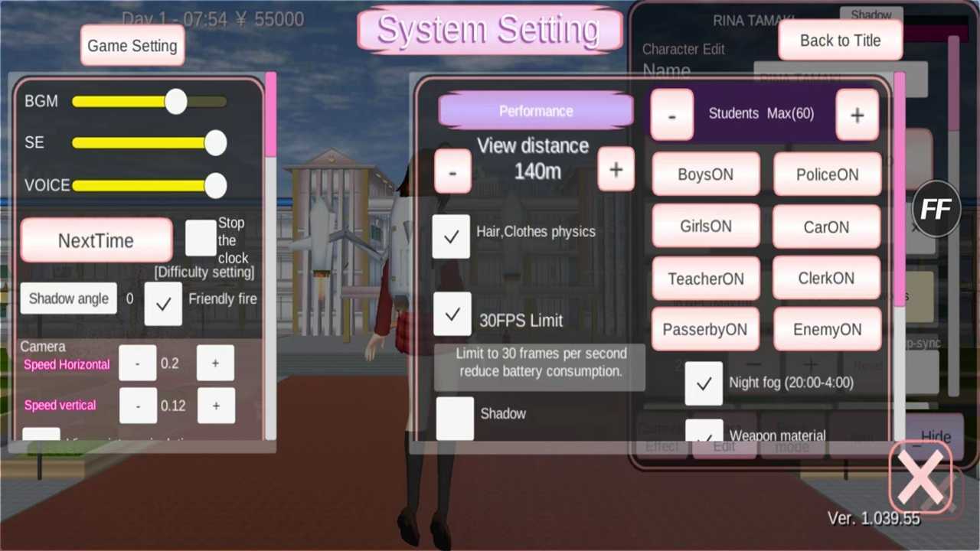Click the FF fast-forward icon
Viewport: 980px width, 551px height.
coord(936,209)
